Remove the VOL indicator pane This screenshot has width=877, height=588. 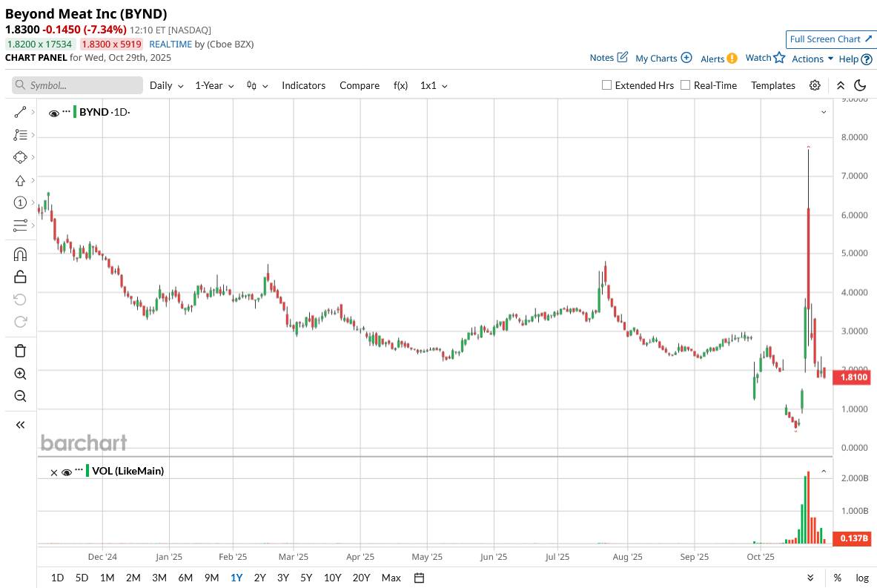pyautogui.click(x=53, y=473)
